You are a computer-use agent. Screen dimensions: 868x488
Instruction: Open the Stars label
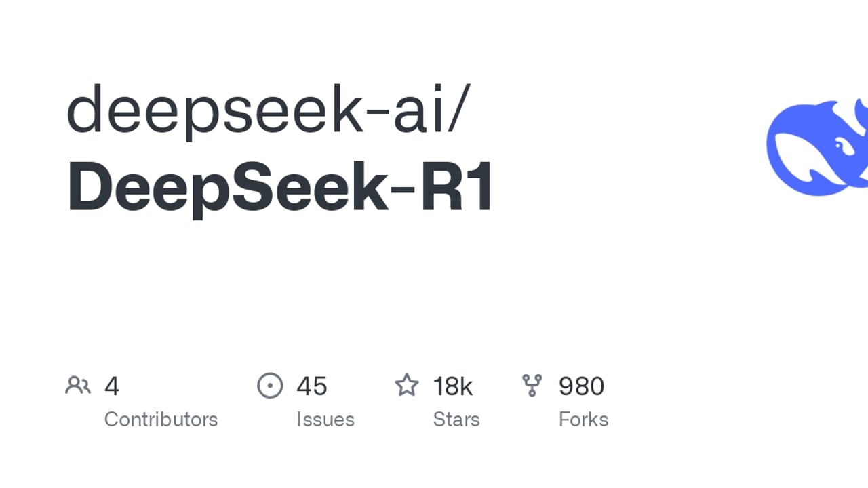pyautogui.click(x=456, y=420)
